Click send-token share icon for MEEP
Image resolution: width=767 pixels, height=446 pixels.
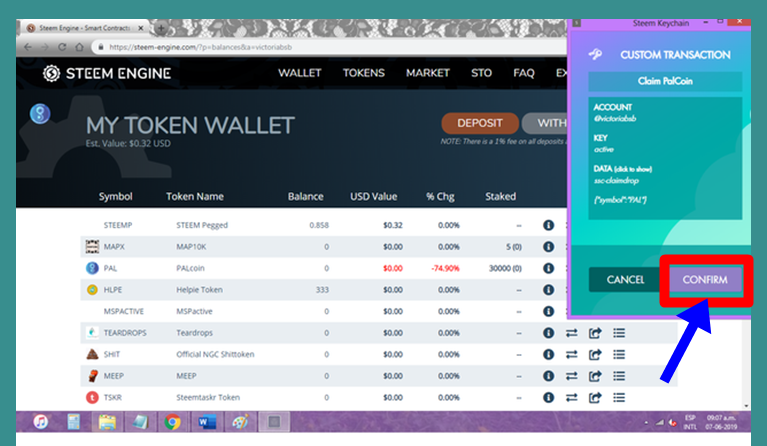[x=595, y=376]
